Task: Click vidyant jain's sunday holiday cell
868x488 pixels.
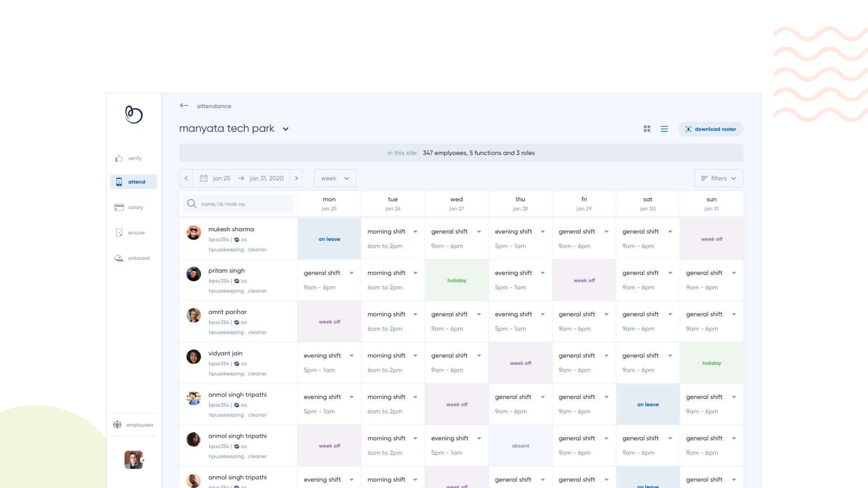Action: coord(712,363)
